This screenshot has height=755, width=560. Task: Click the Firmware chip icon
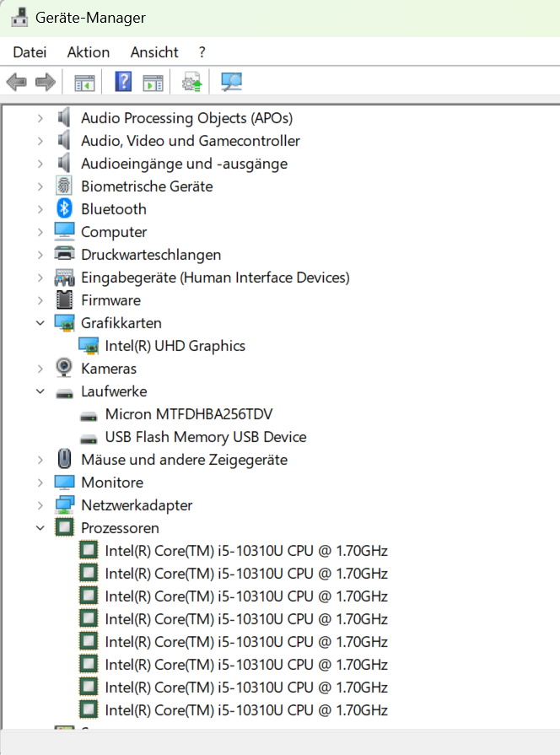coord(64,299)
